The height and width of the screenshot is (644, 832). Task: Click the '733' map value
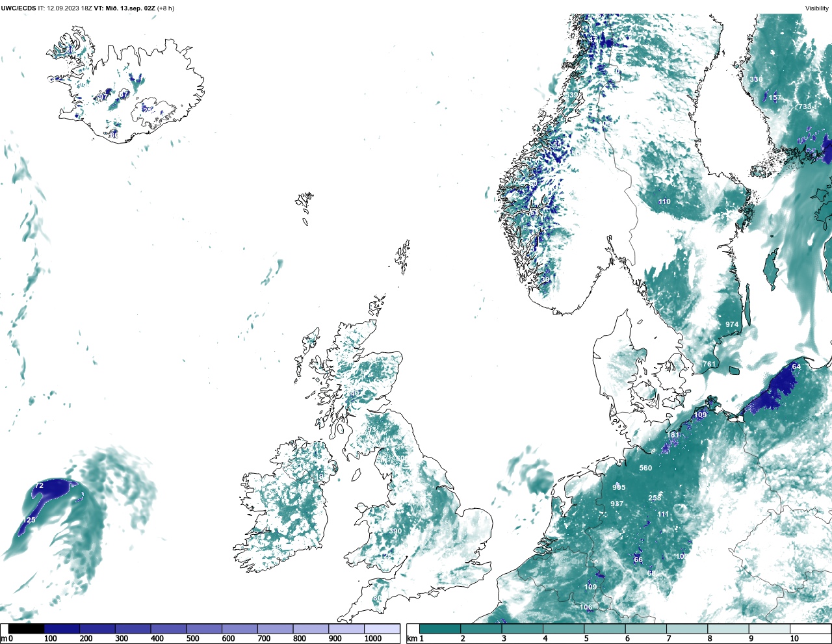tap(805, 107)
